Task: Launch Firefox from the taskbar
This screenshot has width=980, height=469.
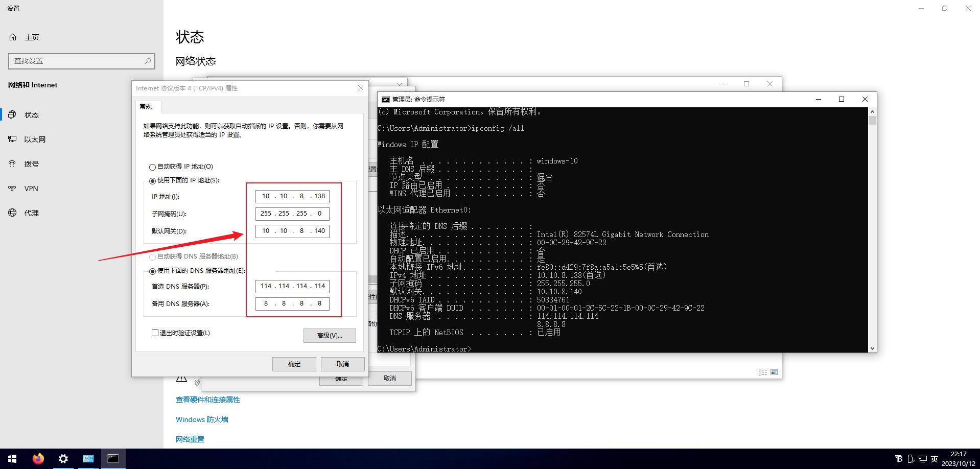Action: 38,459
